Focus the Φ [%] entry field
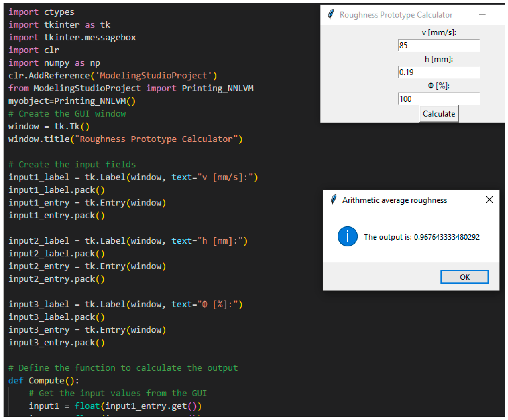508x420 pixels. (439, 99)
